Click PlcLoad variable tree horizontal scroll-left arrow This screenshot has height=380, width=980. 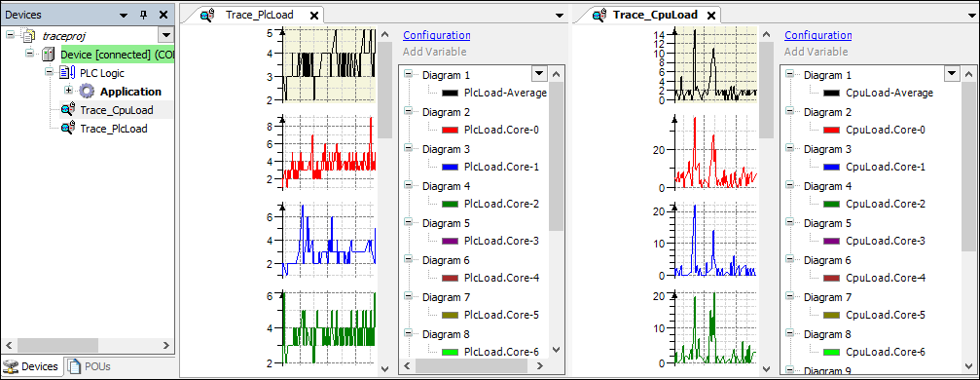click(408, 365)
